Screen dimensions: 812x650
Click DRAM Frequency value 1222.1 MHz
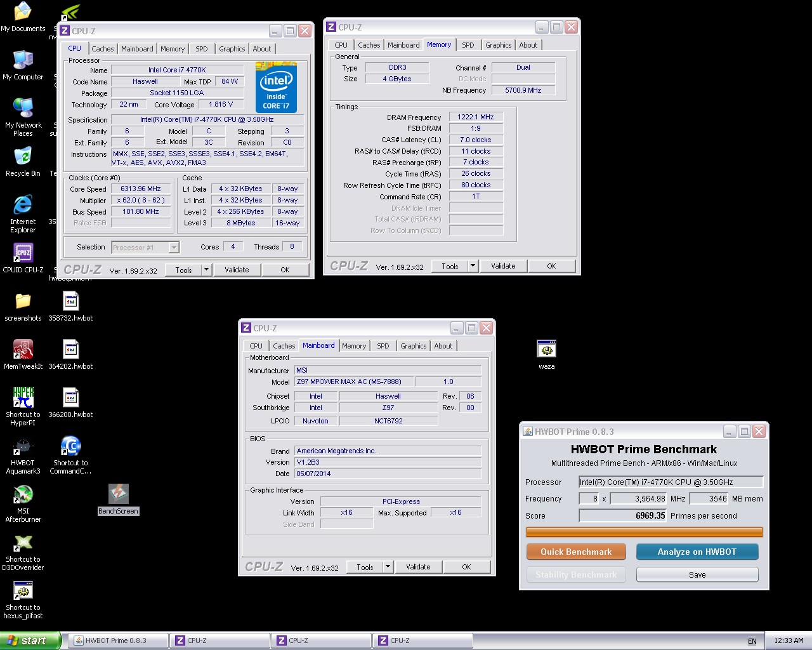pyautogui.click(x=476, y=117)
